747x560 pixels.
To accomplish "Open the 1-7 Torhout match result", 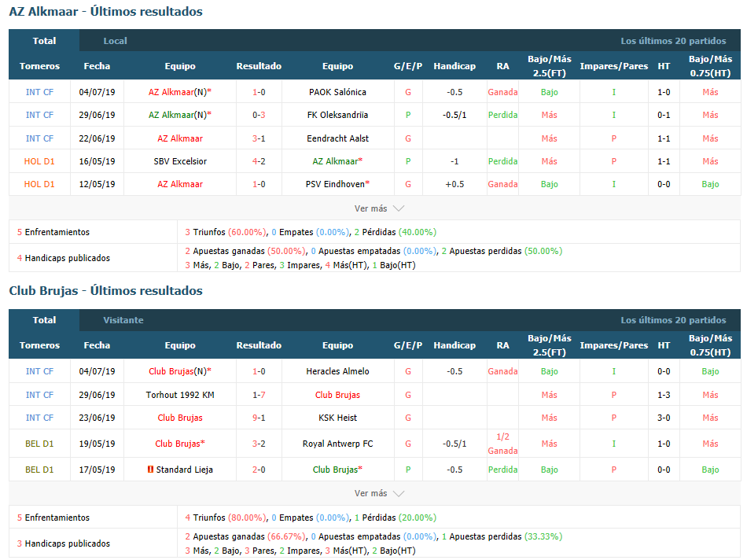I will (259, 395).
